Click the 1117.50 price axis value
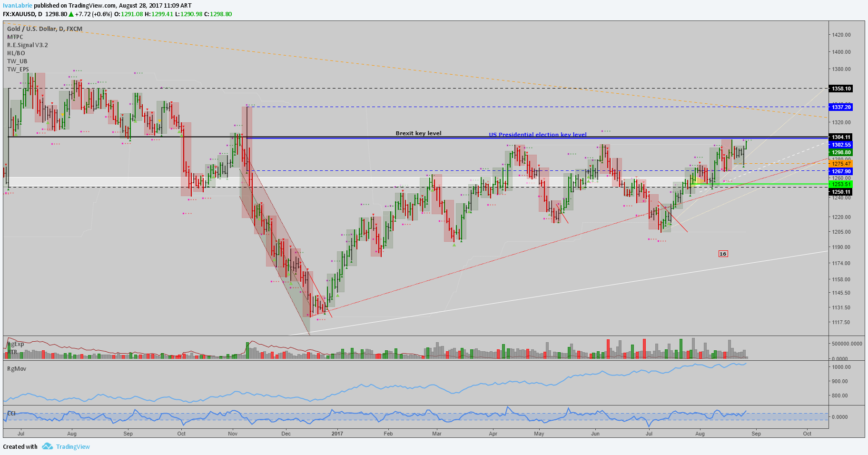This screenshot has width=868, height=455. pos(841,322)
